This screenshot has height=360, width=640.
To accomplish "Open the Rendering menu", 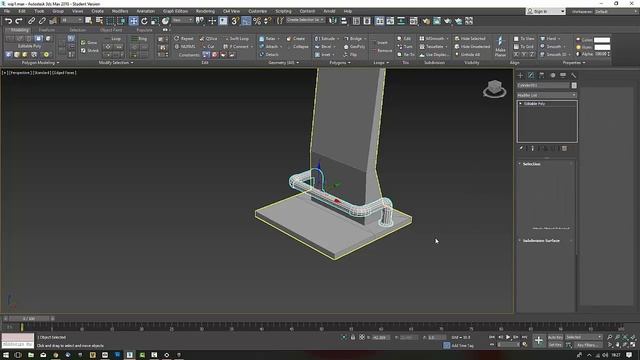I will [205, 11].
